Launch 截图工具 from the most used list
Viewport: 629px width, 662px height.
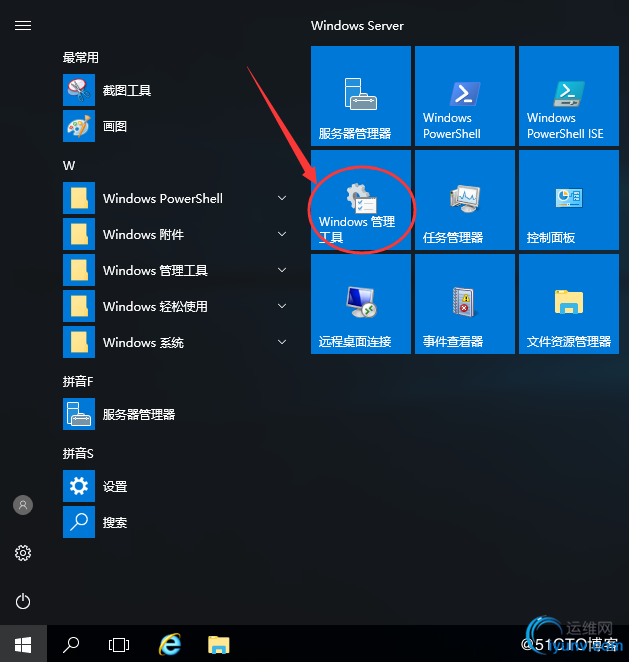click(175, 90)
